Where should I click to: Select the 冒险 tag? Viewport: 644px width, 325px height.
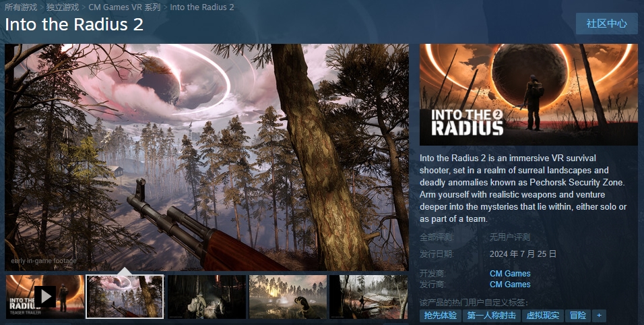click(x=578, y=316)
